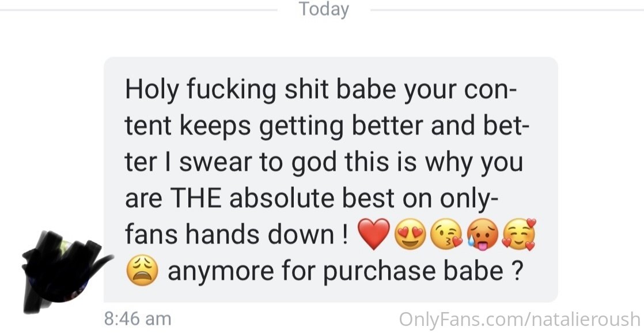644x334 pixels.
Task: Click the text 'anymore for purchase babe ?'
Action: (346, 271)
